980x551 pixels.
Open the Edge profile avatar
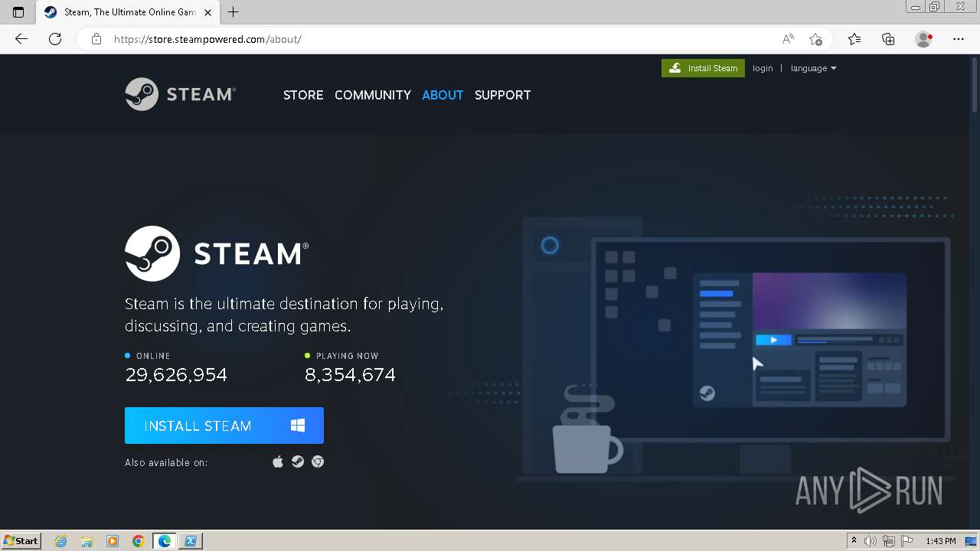923,39
